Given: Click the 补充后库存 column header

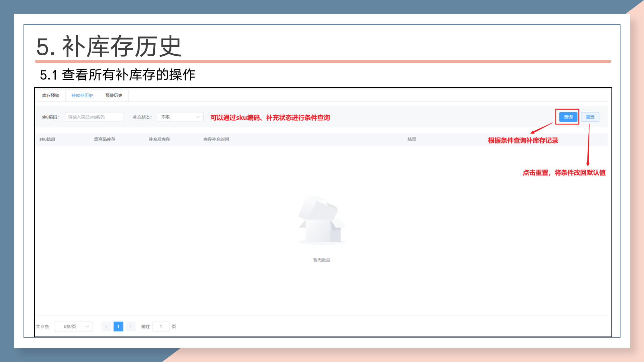Looking at the screenshot, I should pos(159,139).
